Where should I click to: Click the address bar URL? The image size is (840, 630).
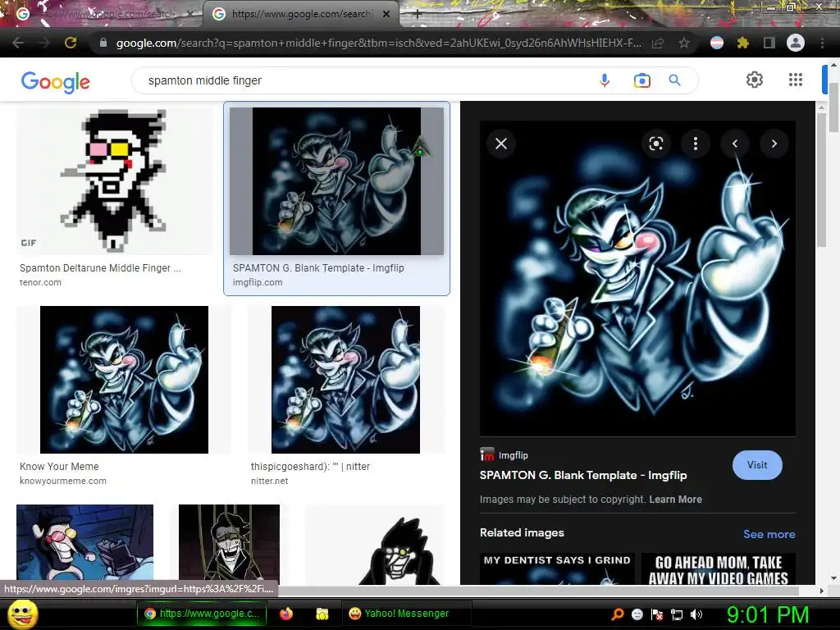(x=378, y=43)
